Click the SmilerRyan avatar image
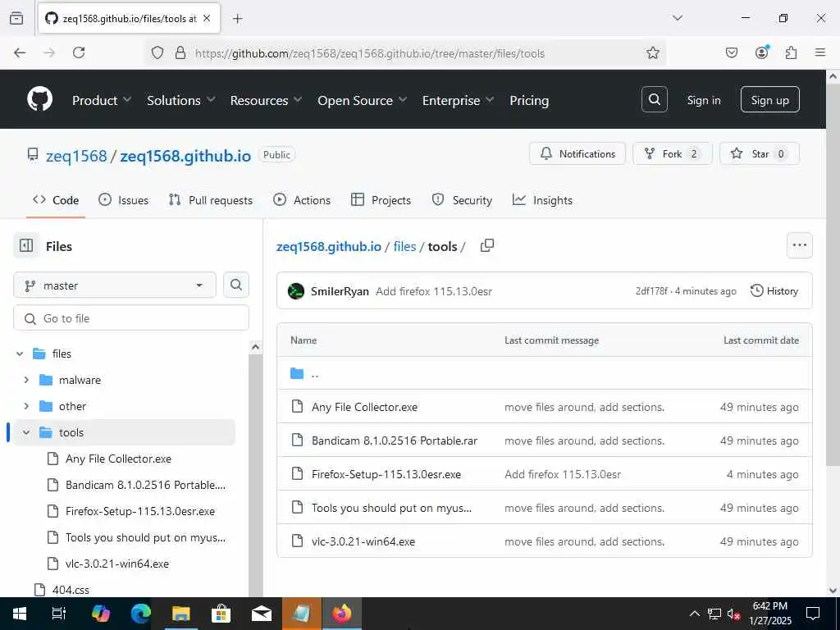Screen dimensions: 840x630 tap(296, 291)
